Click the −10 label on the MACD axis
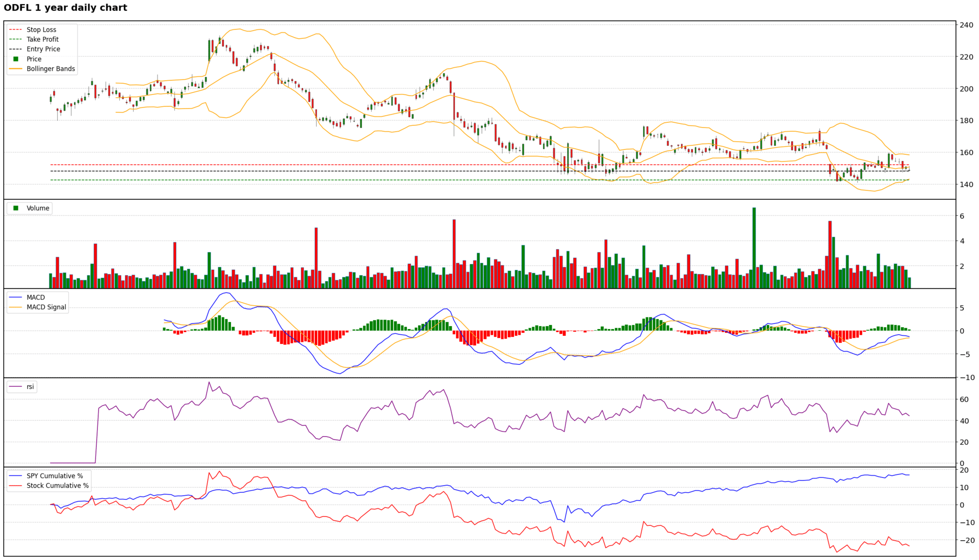This screenshot has width=979, height=560. click(x=967, y=378)
